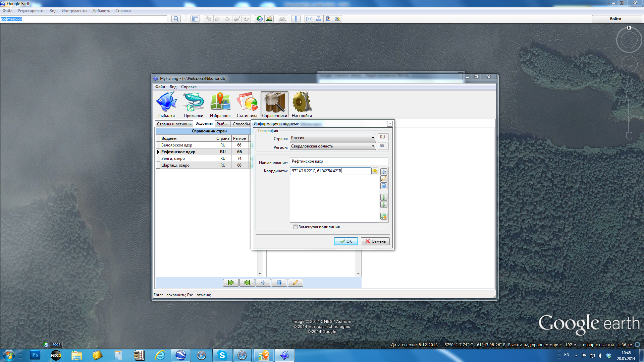Click the Отмена cancel button
644x362 pixels.
tap(375, 241)
